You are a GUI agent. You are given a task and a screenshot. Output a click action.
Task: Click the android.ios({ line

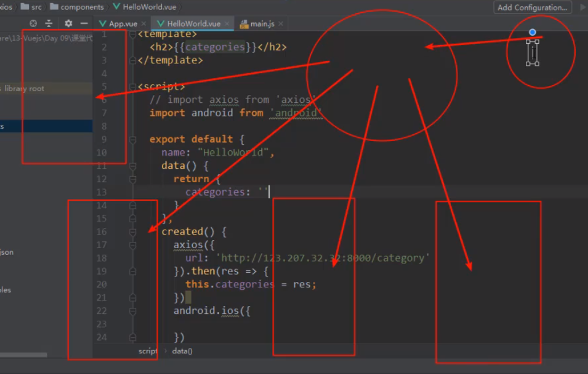(212, 311)
